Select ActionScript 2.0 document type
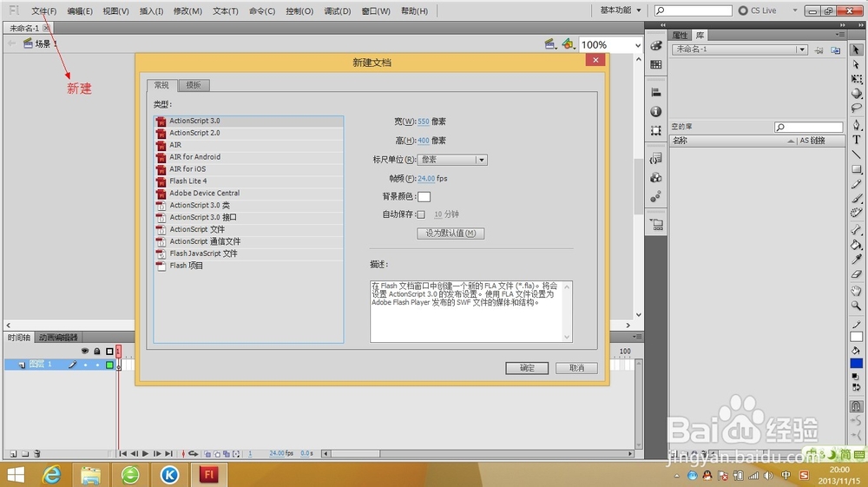Image resolution: width=868 pixels, height=487 pixels. [248, 134]
